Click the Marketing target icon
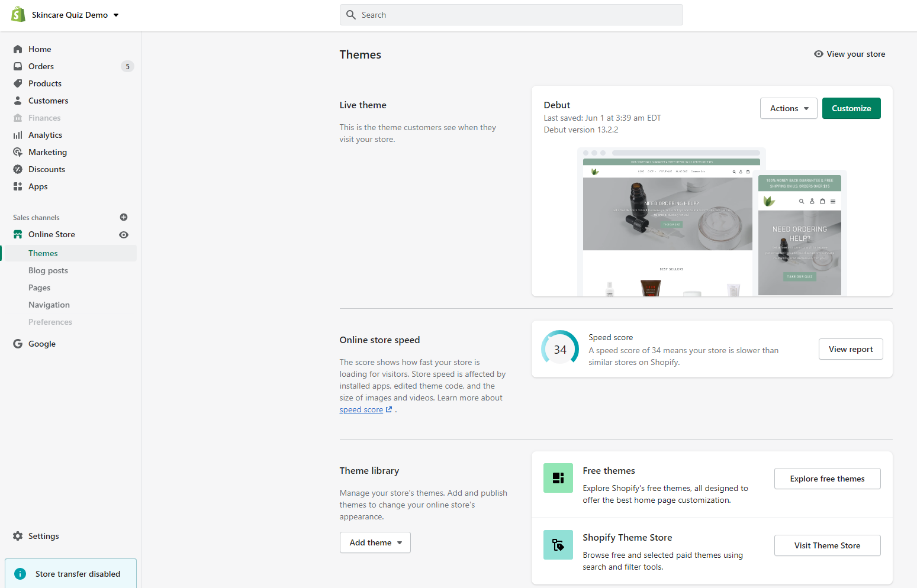 click(x=18, y=152)
